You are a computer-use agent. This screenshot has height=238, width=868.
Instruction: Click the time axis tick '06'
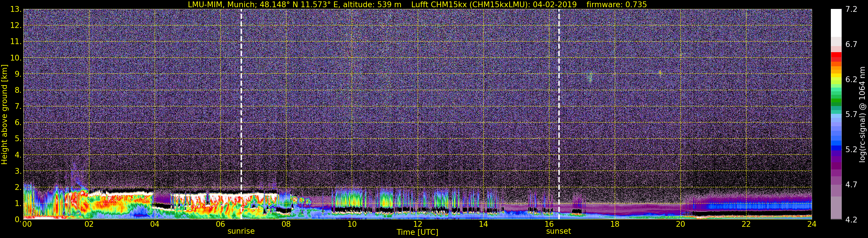pos(220,224)
